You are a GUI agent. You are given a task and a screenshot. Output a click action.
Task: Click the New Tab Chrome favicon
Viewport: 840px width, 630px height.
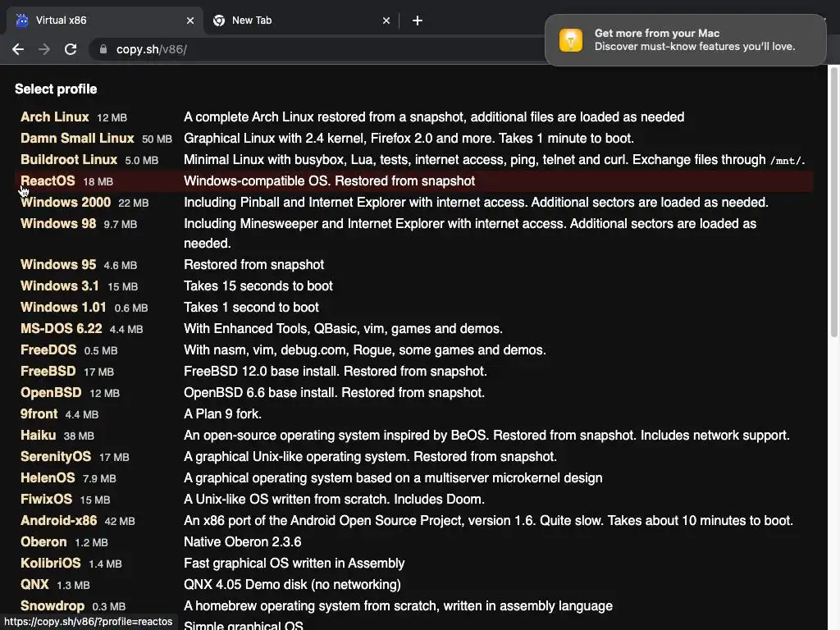pos(218,21)
